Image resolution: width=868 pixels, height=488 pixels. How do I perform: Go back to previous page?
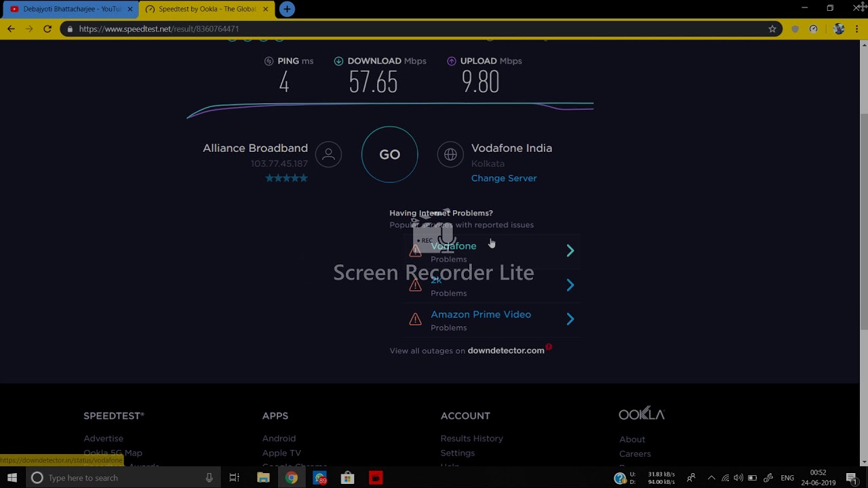(11, 29)
